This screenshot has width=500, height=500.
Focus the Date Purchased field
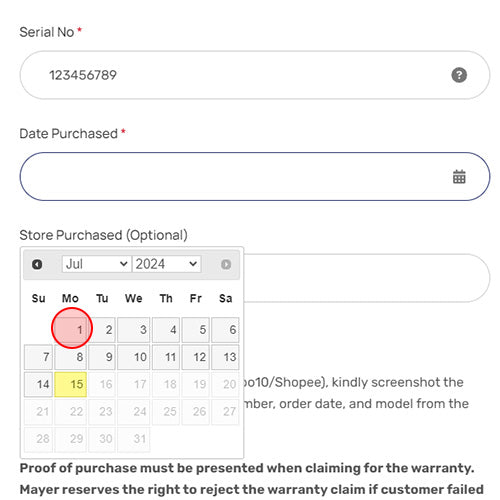[255, 177]
